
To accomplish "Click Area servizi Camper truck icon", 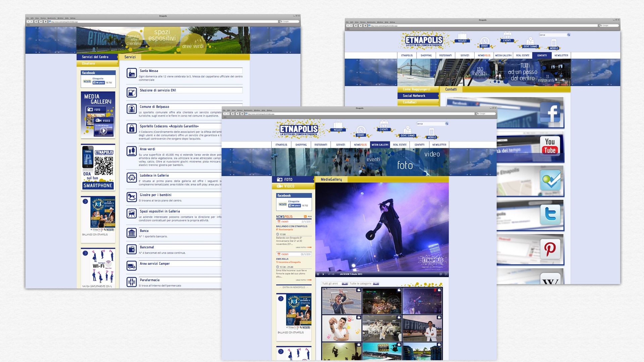I will (x=131, y=265).
